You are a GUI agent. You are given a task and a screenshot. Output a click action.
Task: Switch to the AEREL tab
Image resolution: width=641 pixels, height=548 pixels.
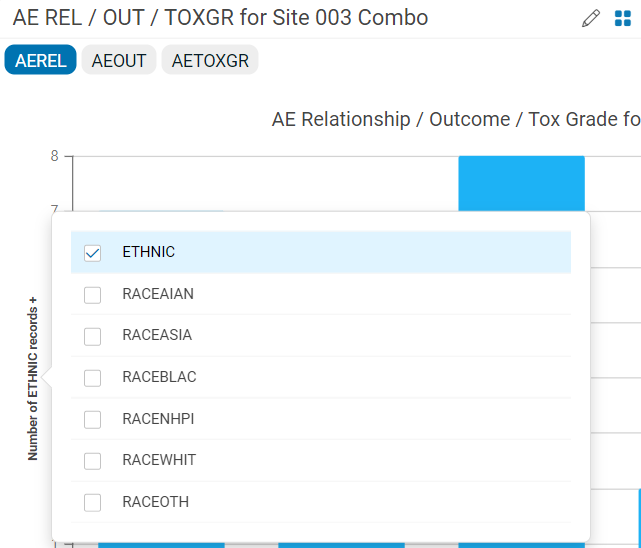click(x=40, y=60)
